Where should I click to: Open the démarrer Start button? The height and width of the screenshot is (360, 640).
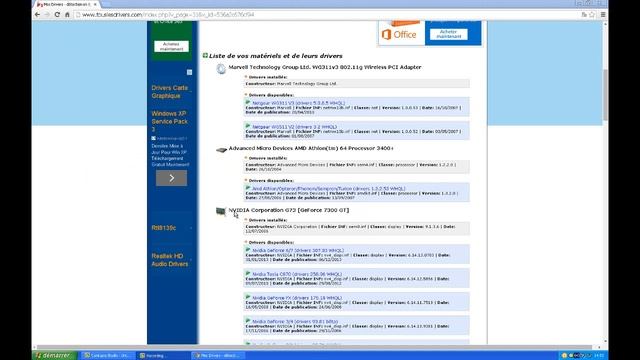[x=54, y=356]
